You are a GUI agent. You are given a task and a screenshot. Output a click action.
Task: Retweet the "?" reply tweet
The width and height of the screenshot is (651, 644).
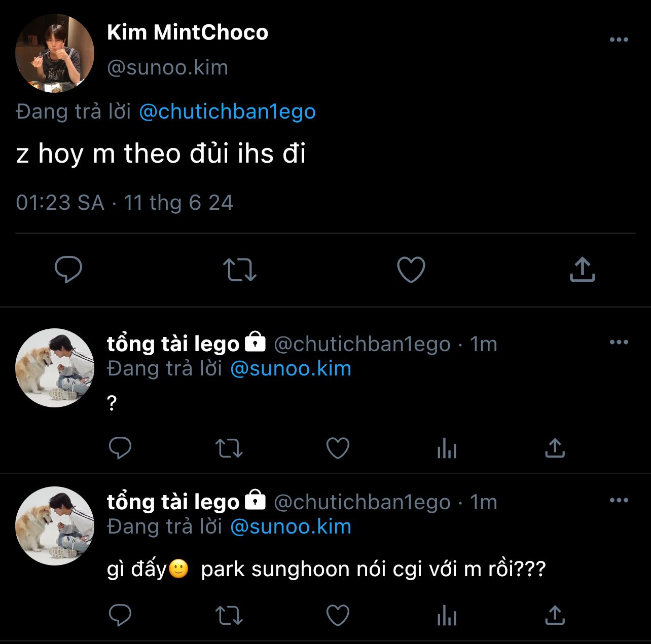(x=229, y=448)
